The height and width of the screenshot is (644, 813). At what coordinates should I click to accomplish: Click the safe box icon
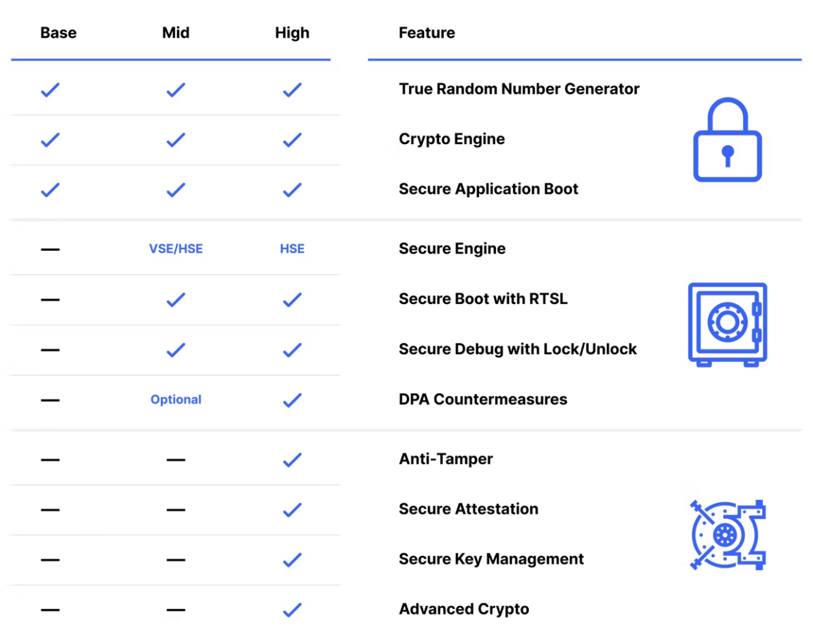tap(727, 324)
